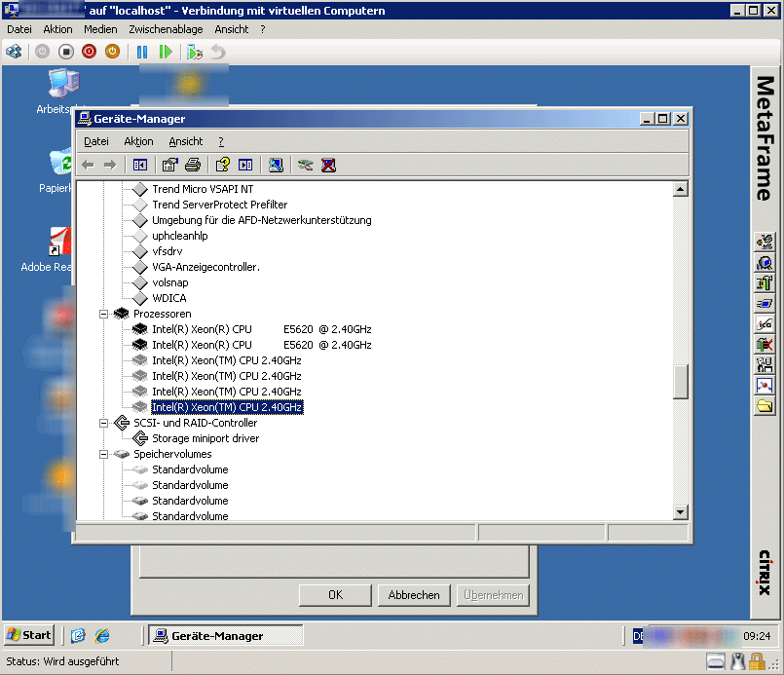Viewport: 784px width, 675px height.
Task: Click the grey revert arrow icon
Action: click(218, 52)
